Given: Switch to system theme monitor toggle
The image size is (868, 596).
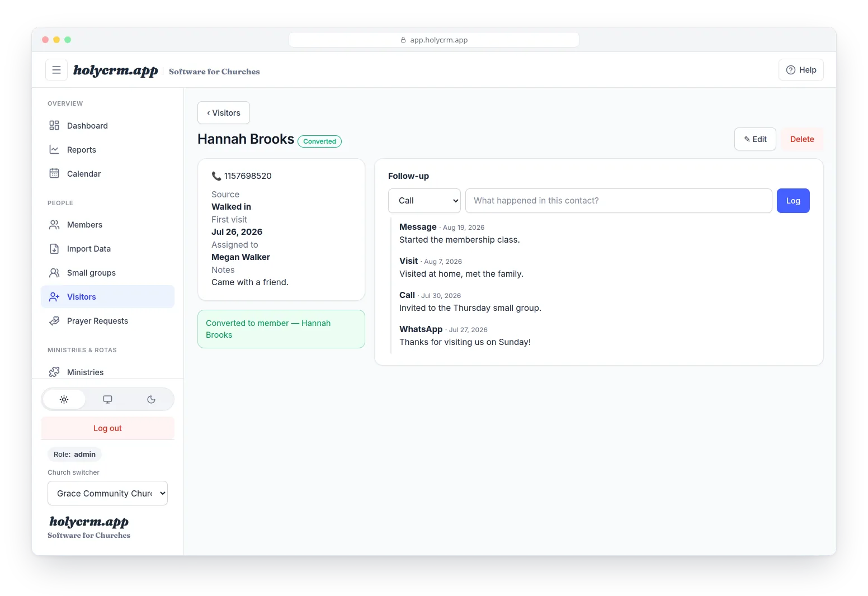Looking at the screenshot, I should pos(107,399).
